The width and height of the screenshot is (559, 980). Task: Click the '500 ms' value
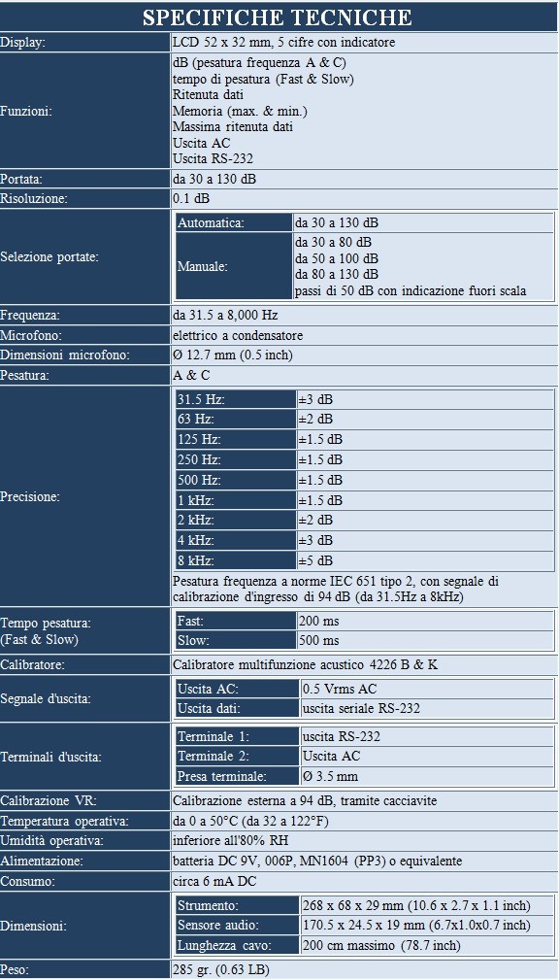pos(319,640)
